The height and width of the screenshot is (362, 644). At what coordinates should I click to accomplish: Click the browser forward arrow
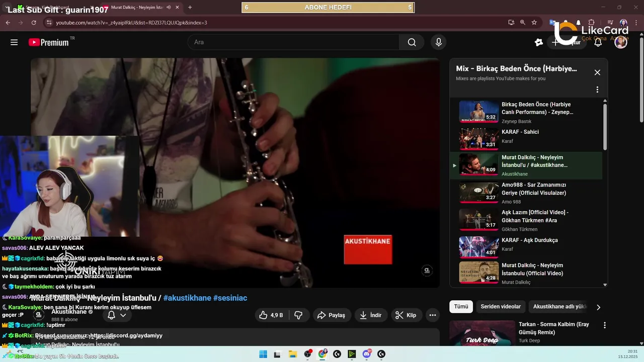tap(21, 23)
